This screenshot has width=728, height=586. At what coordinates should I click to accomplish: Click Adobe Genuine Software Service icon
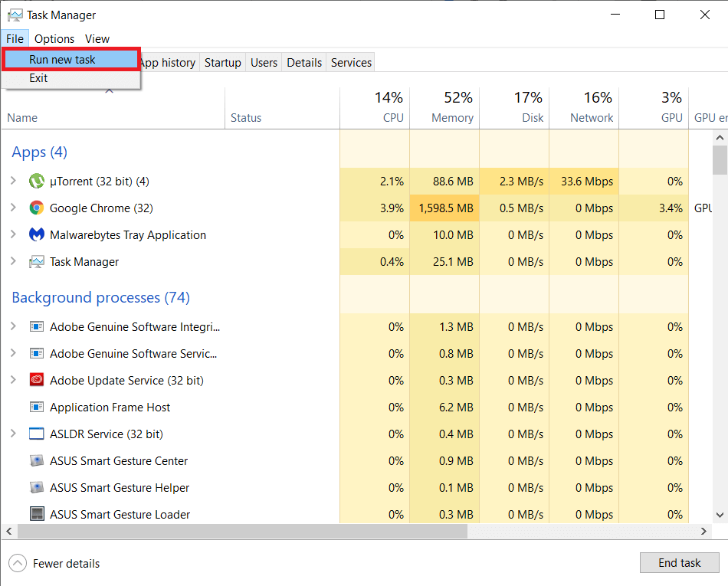37,354
